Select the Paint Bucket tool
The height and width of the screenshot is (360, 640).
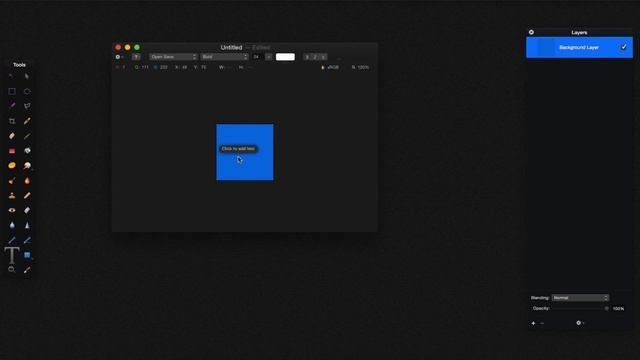[x=27, y=151]
